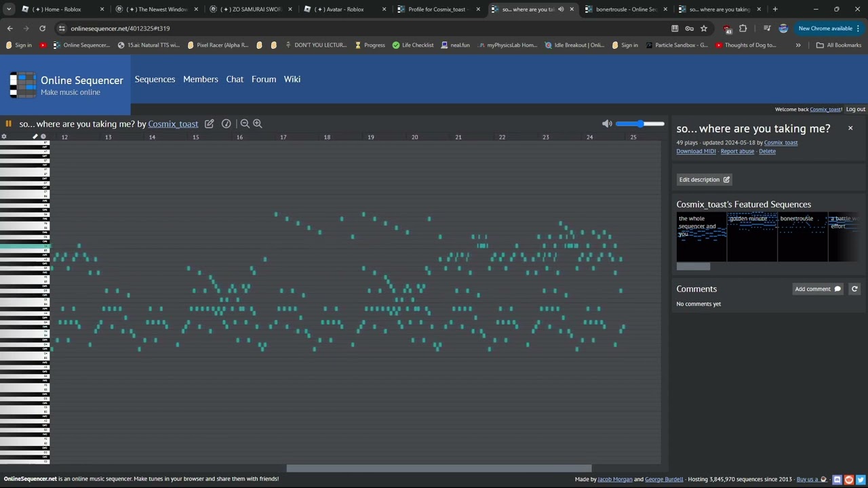The width and height of the screenshot is (868, 488).
Task: Open the All Bookmarks folder
Action: pos(839,45)
